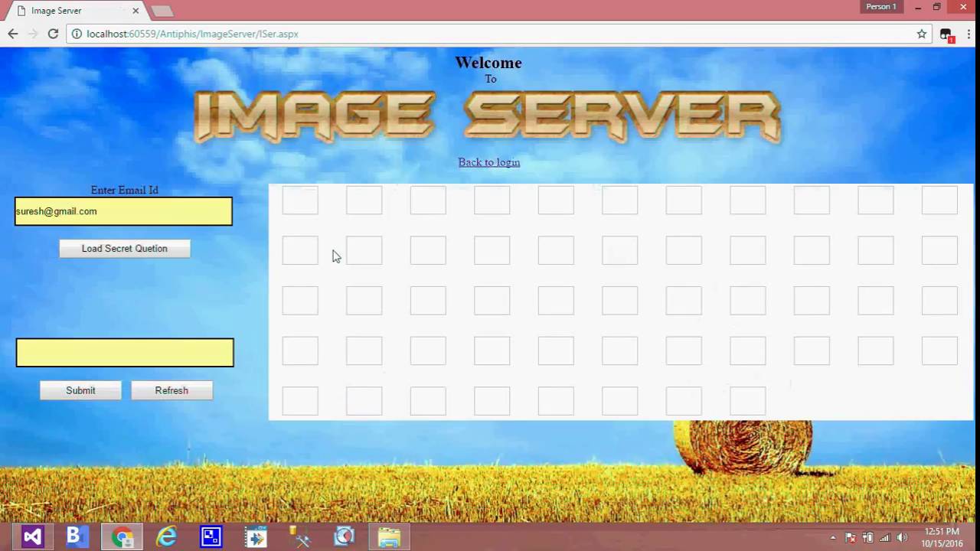Image resolution: width=980 pixels, height=551 pixels.
Task: Show hidden system tray icons
Action: click(x=833, y=537)
